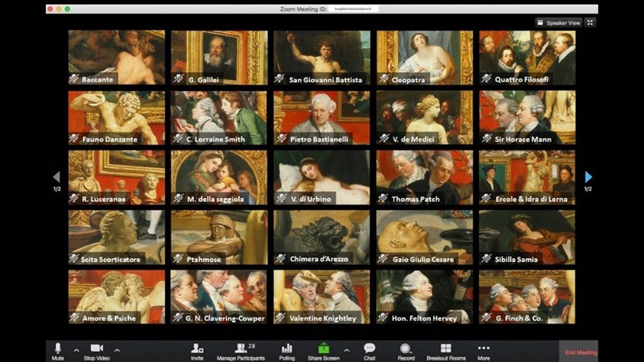Image resolution: width=644 pixels, height=362 pixels.
Task: Expand audio options arrow next to Mute
Action: tap(76, 351)
